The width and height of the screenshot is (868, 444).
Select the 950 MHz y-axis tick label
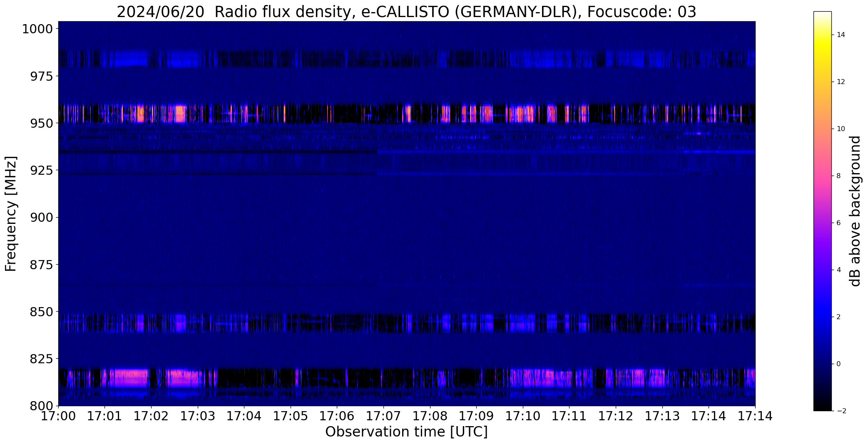tap(42, 123)
